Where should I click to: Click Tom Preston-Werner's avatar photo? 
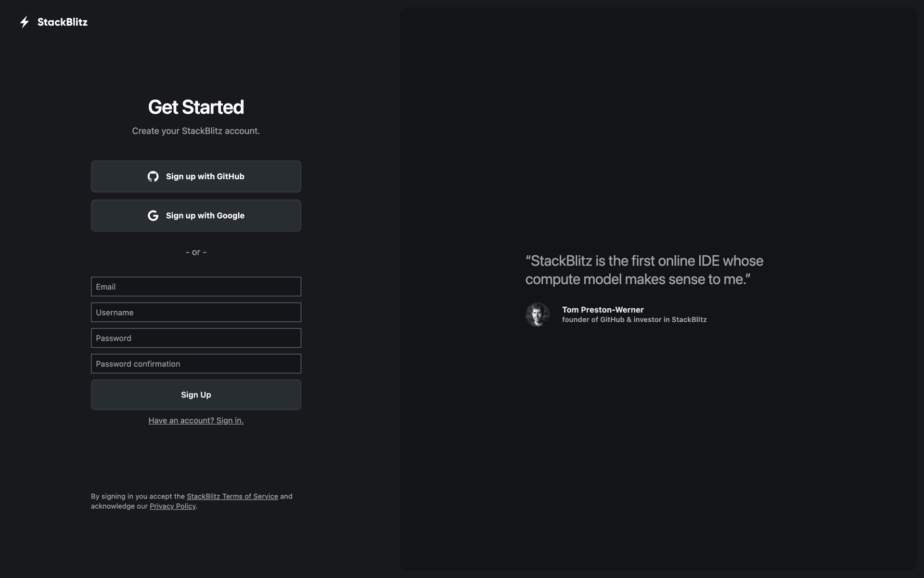[x=538, y=315]
